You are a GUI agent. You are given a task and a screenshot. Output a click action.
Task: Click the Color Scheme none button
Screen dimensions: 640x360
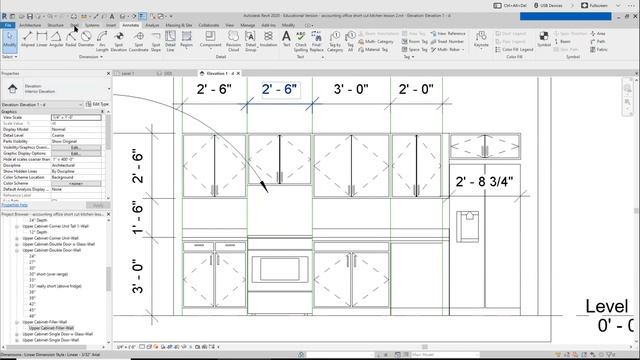(x=76, y=184)
